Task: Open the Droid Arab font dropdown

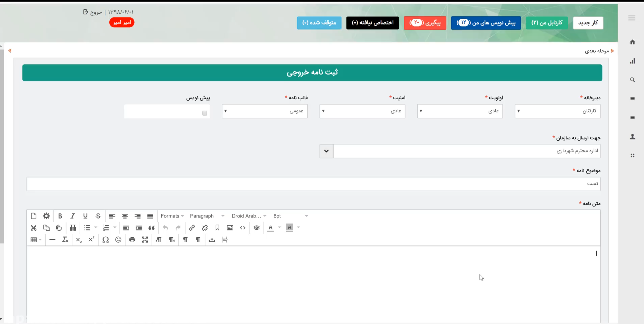Action: (x=249, y=216)
